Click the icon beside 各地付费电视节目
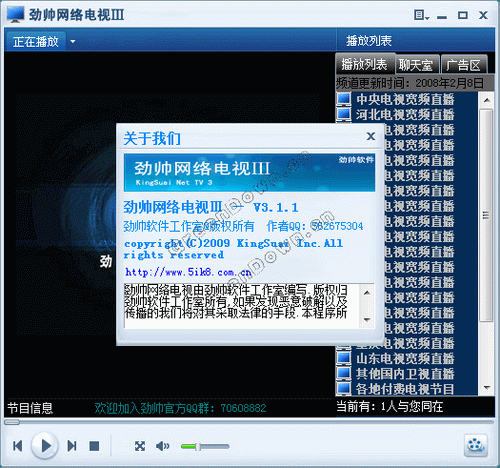 (344, 388)
